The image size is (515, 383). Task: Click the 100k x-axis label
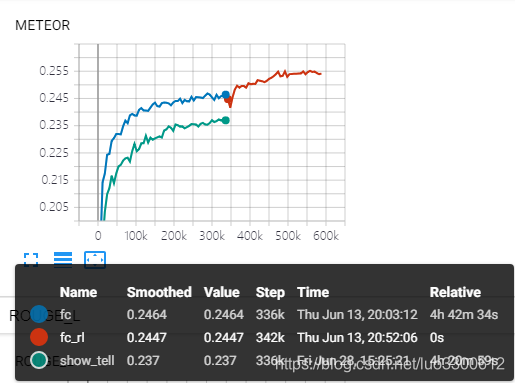click(x=136, y=236)
